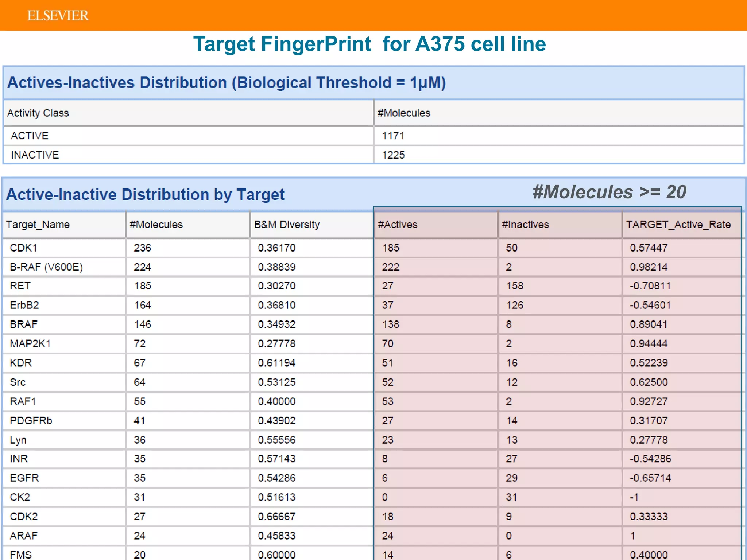Select the MAP2K1 target name
The image size is (747, 560).
tap(30, 344)
